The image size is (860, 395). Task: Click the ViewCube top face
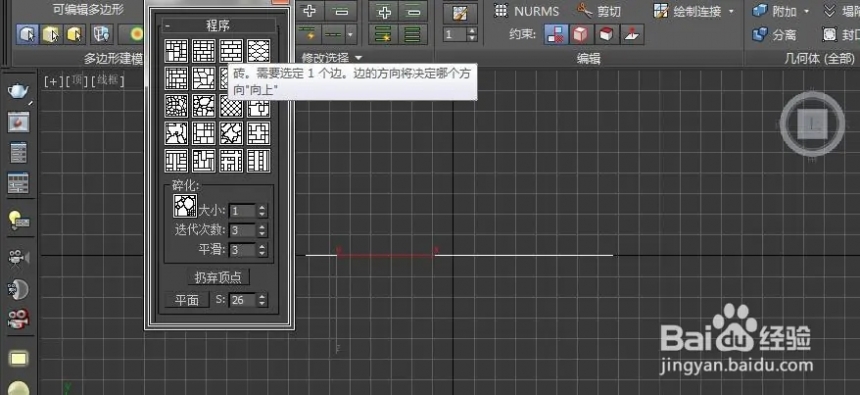point(812,125)
